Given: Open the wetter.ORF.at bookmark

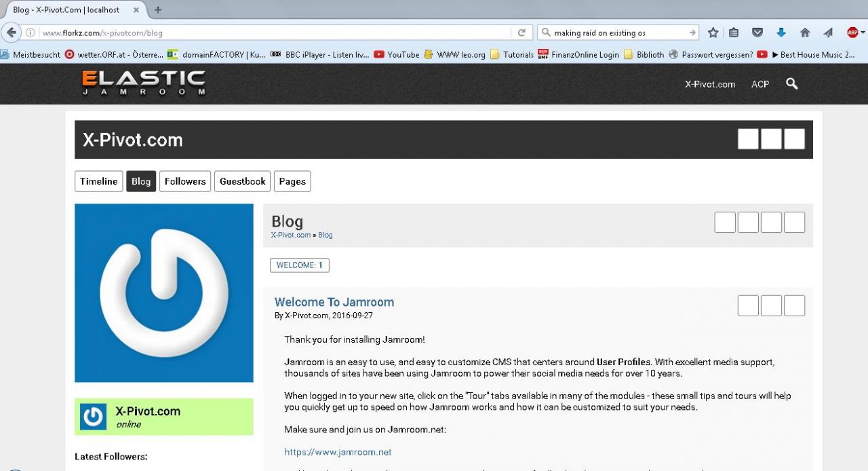Looking at the screenshot, I should pos(114,54).
